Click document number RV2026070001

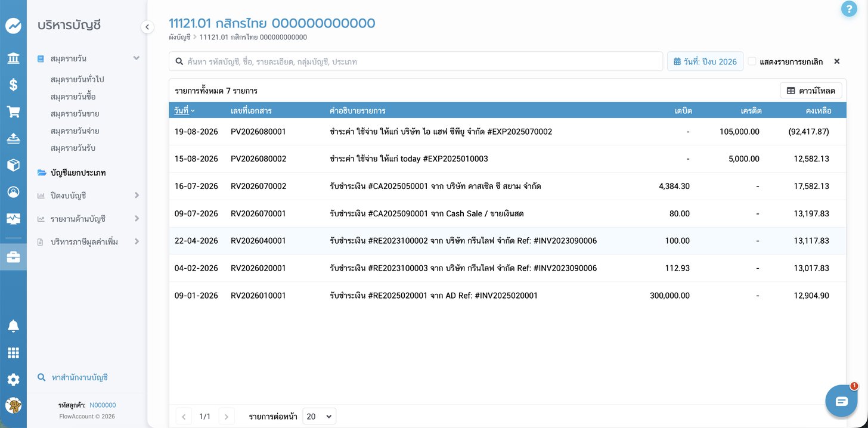(258, 213)
